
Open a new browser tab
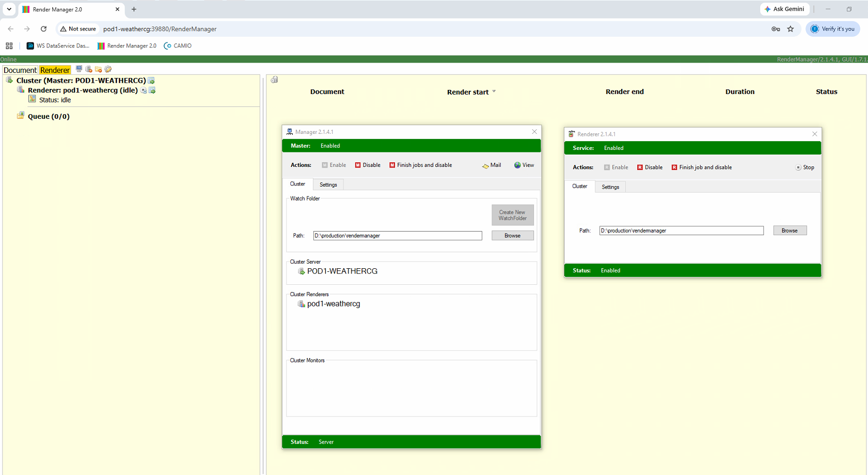click(x=134, y=9)
